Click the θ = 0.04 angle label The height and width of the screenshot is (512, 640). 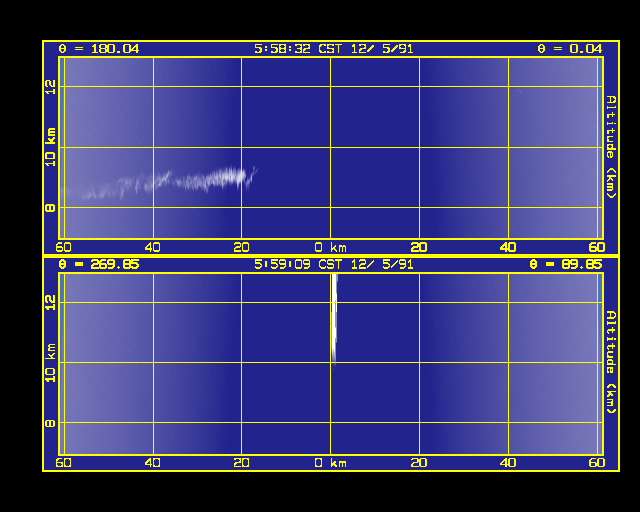point(569,49)
